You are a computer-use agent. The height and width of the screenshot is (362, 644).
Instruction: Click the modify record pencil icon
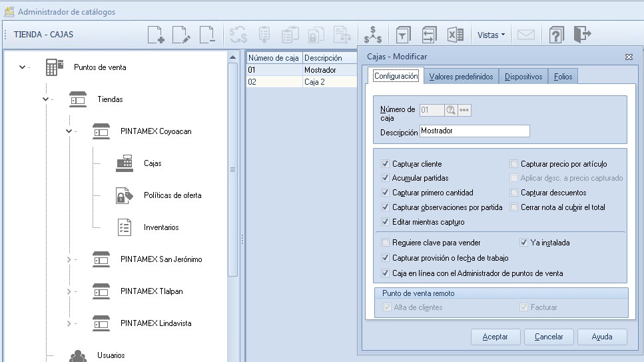(181, 35)
